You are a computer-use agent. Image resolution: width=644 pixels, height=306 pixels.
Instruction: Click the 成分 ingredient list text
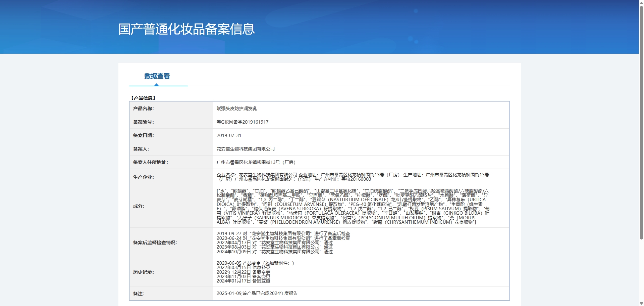[352, 206]
